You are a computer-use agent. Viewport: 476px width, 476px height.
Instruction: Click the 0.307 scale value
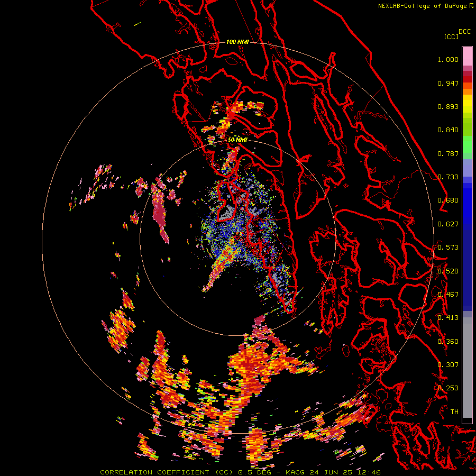448,365
